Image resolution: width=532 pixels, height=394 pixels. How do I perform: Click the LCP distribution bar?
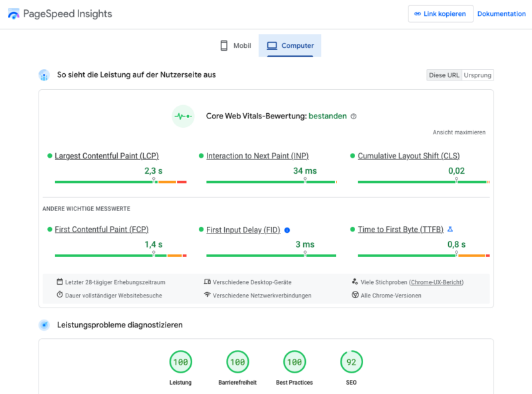[120, 182]
